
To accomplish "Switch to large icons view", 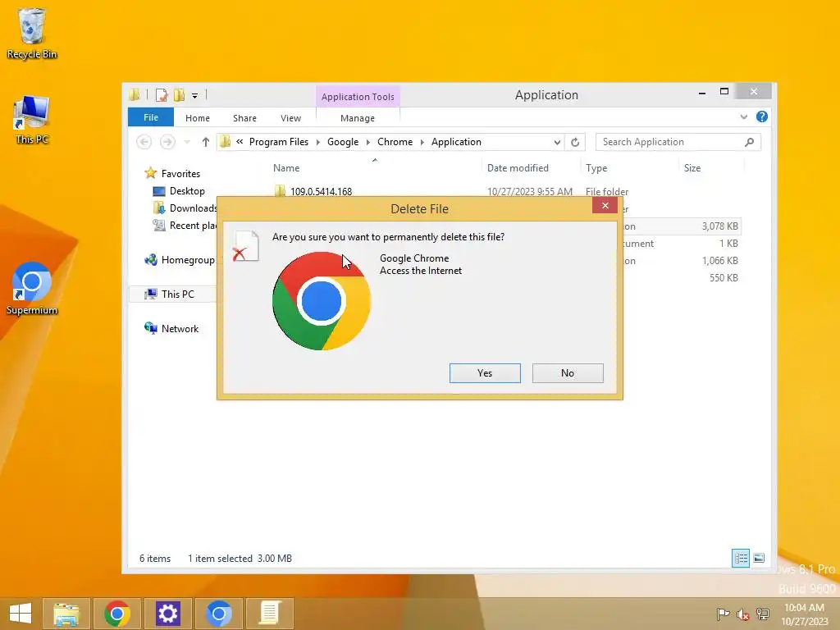I will point(759,558).
